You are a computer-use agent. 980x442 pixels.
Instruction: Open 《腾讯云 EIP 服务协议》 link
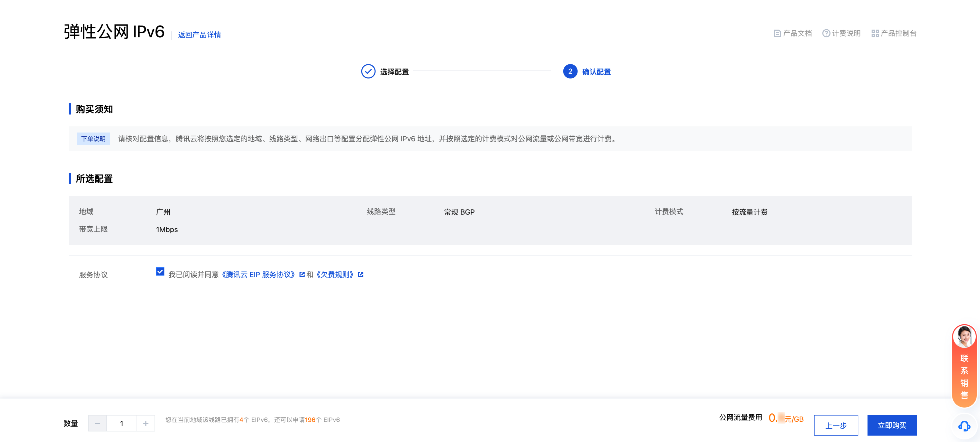(x=258, y=275)
